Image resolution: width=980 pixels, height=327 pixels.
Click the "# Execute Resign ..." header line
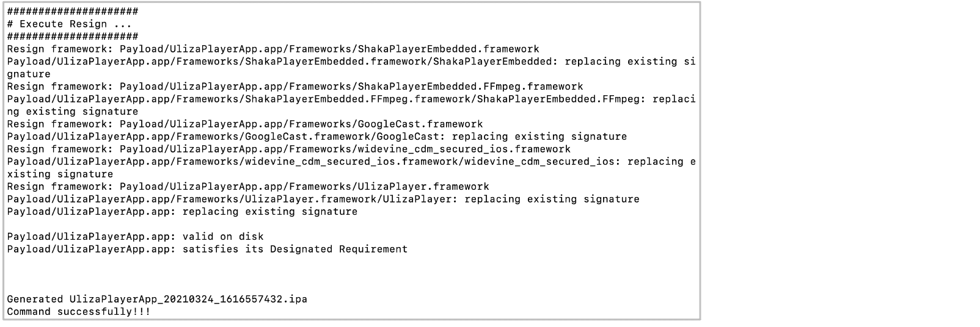click(x=57, y=24)
